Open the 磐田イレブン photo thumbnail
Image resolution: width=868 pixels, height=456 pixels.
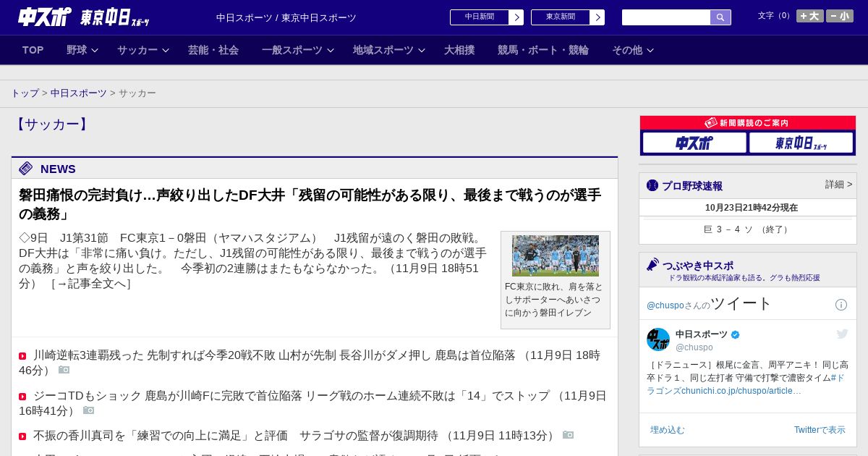556,256
